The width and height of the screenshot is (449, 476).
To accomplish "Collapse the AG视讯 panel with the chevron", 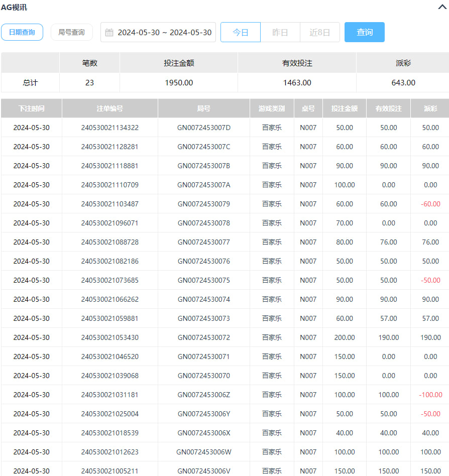I will 441,7.
